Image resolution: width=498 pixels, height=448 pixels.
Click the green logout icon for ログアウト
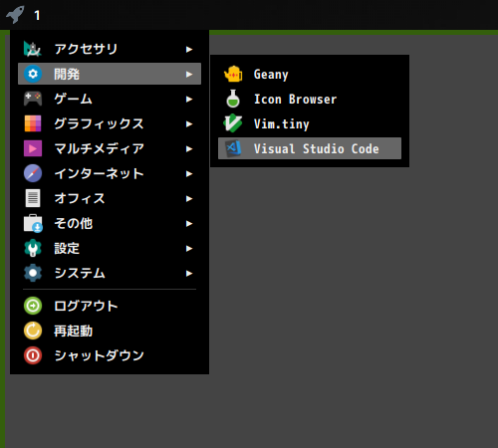pos(33,306)
